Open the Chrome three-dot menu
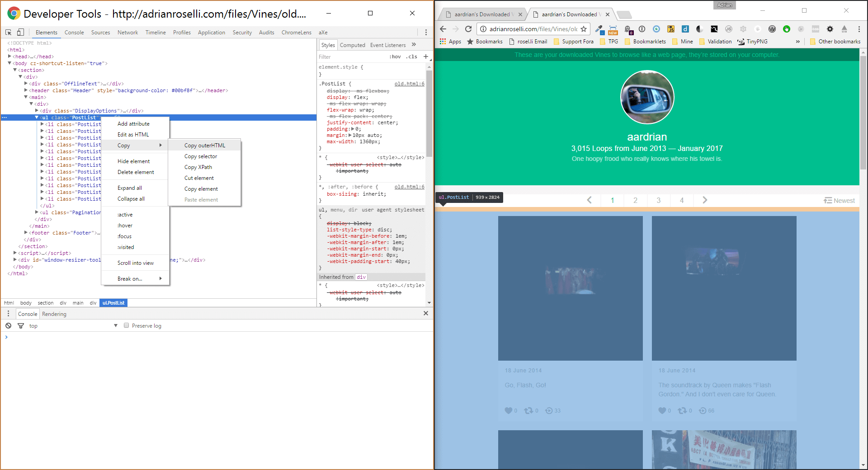 (x=859, y=29)
